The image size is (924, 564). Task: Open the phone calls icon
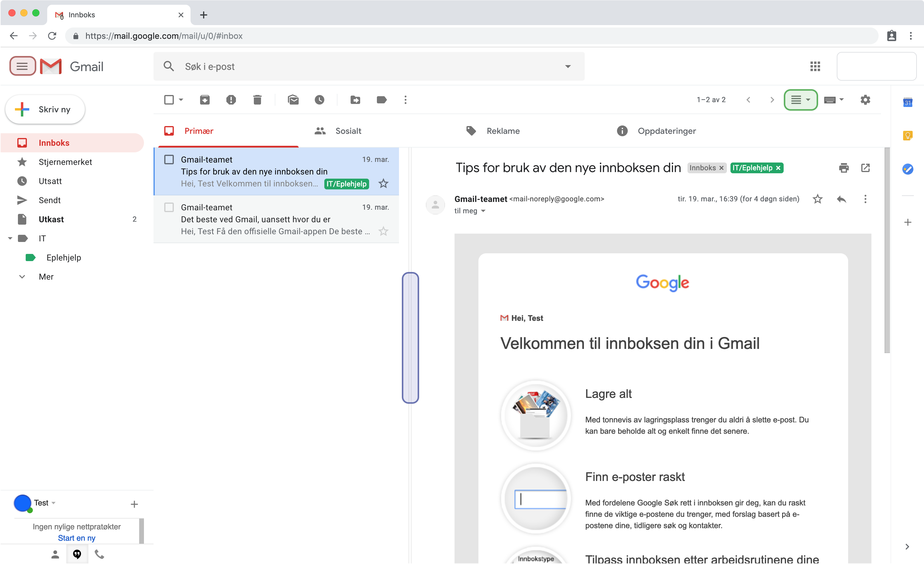[x=99, y=554]
